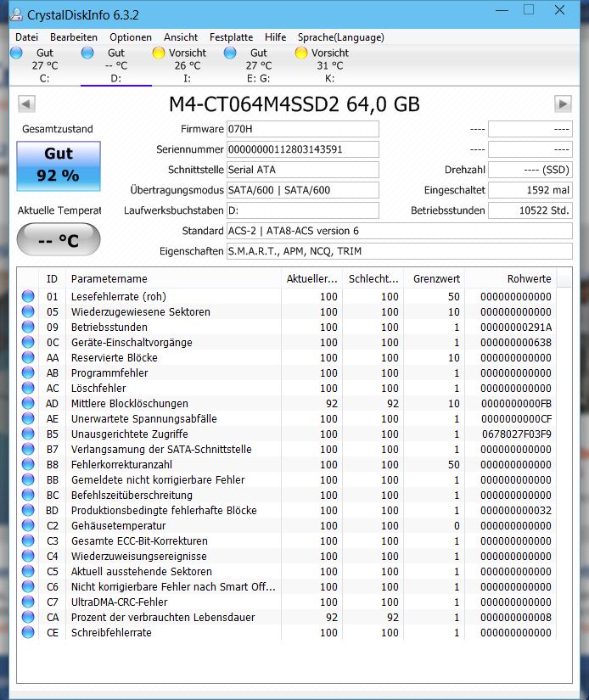Click status icon of Aktuell ausstehende Sektoren row
The width and height of the screenshot is (589, 700).
pos(28,571)
